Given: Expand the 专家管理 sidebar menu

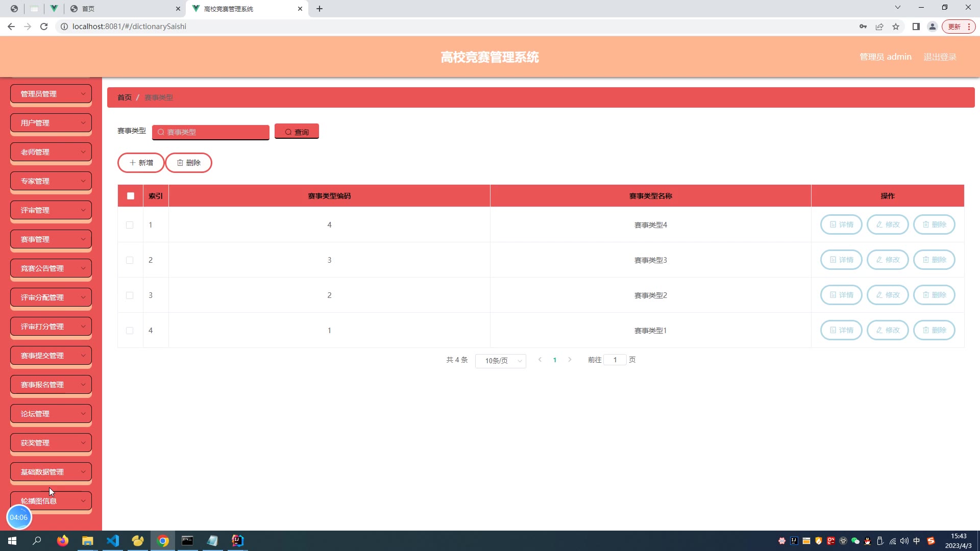Looking at the screenshot, I should 51,181.
